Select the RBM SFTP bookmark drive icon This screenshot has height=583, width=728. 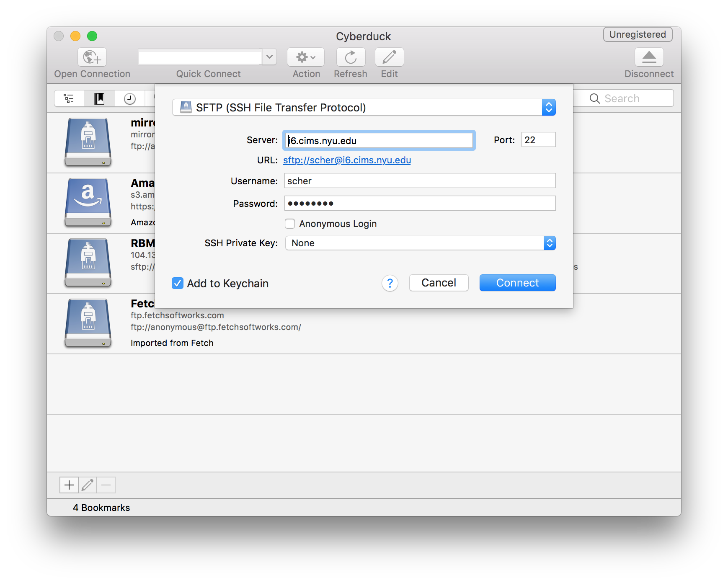88,263
